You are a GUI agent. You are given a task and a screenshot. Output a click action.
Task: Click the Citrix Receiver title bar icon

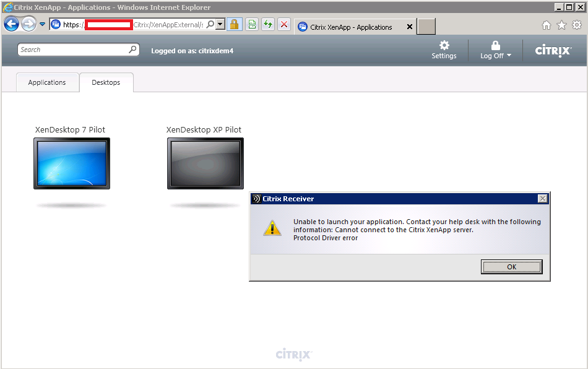point(256,199)
